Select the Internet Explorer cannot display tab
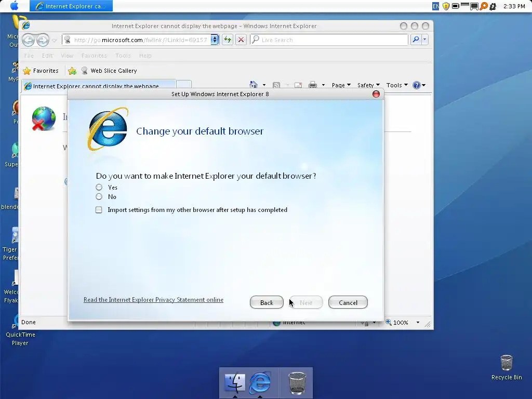The image size is (532, 399). (x=99, y=86)
